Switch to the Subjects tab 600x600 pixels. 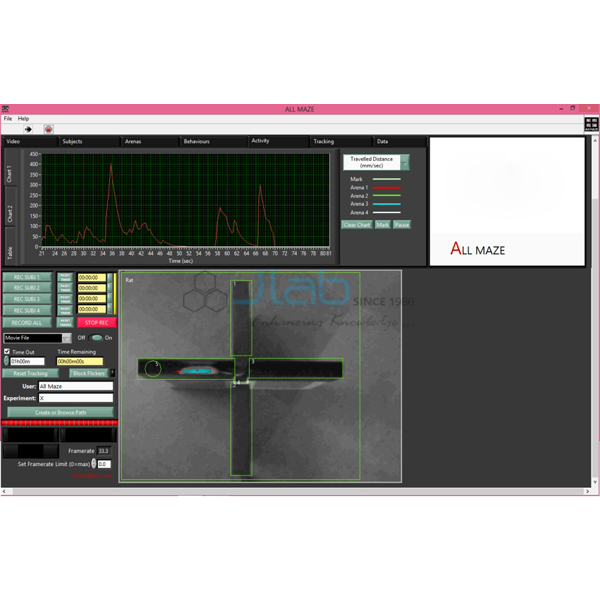(x=90, y=142)
